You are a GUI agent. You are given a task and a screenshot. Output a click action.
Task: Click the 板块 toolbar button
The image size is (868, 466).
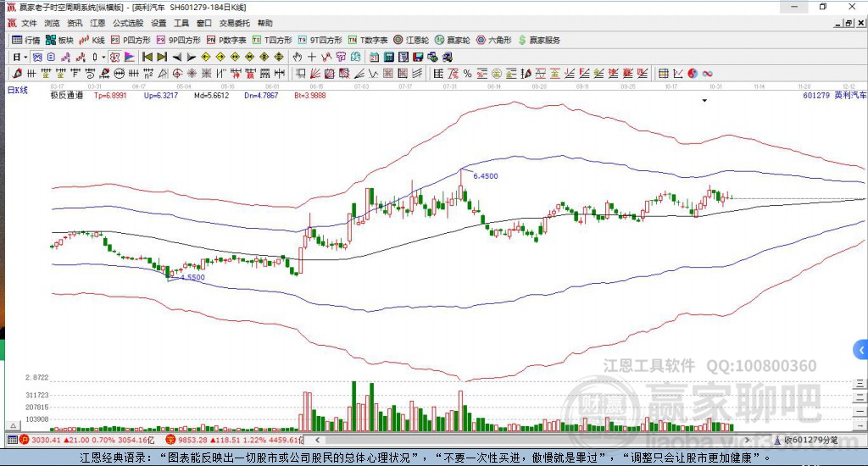59,40
